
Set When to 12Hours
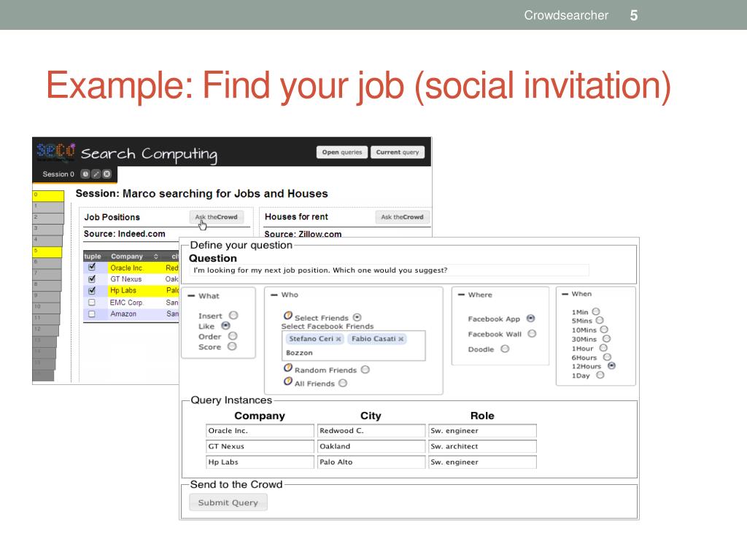612,366
